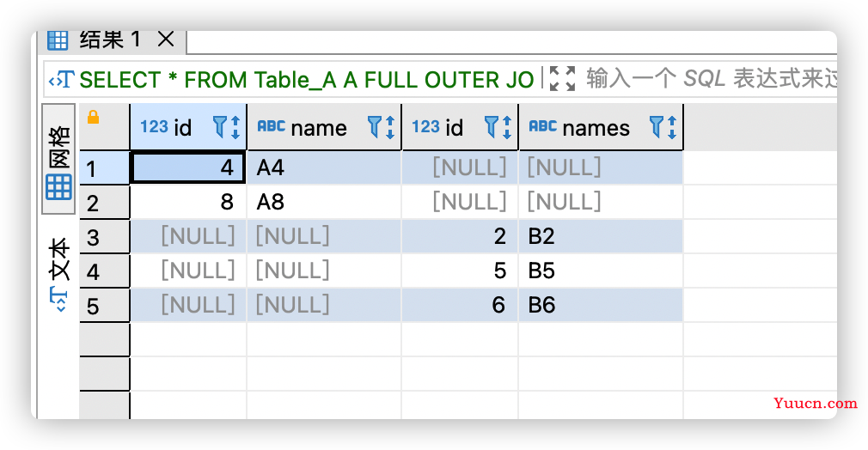The image size is (868, 450).
Task: Click the orange lock read-only icon
Action: 93,117
